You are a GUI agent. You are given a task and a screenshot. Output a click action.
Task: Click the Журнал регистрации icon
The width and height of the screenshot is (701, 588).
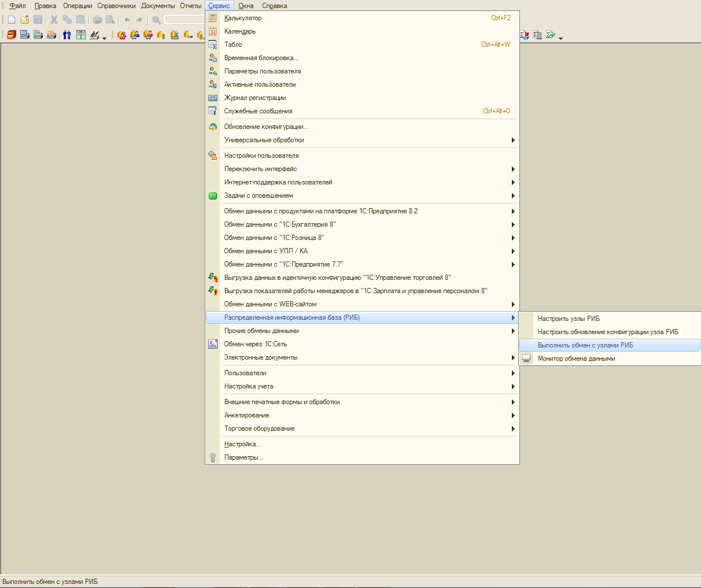[x=213, y=98]
